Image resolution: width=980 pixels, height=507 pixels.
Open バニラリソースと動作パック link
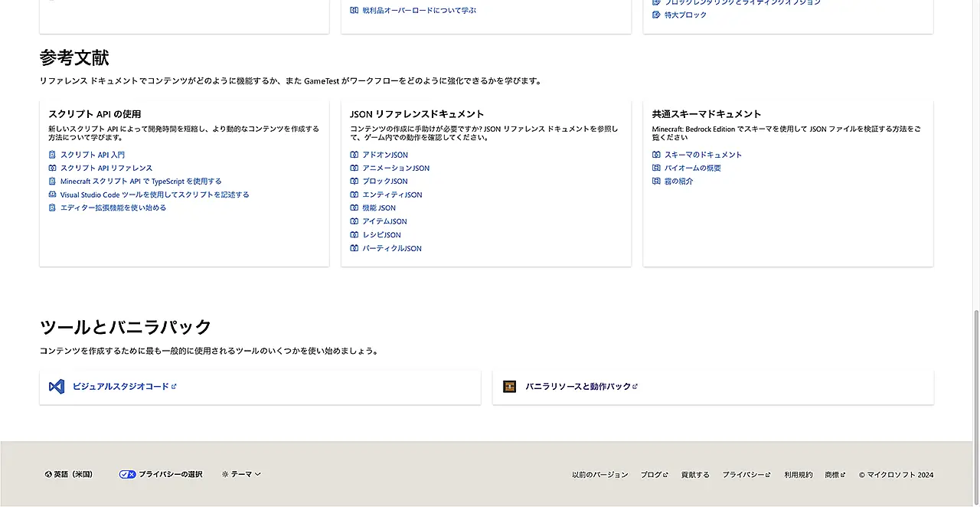[577, 387]
